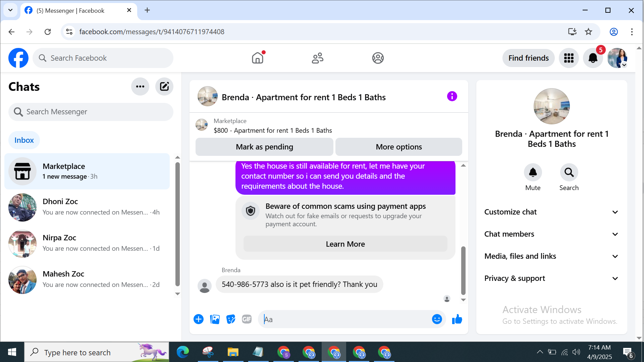Open a new browser tab
The image size is (644, 362).
point(147,10)
